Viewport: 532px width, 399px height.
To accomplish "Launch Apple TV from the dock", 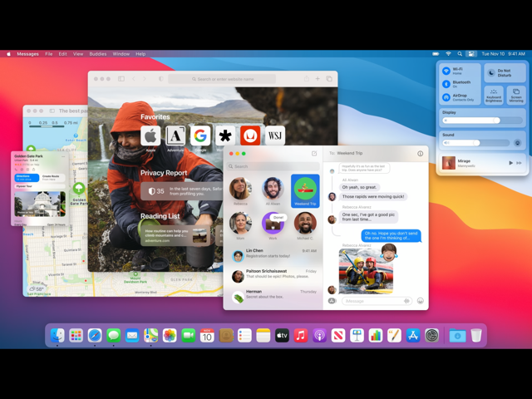I will coord(282,336).
